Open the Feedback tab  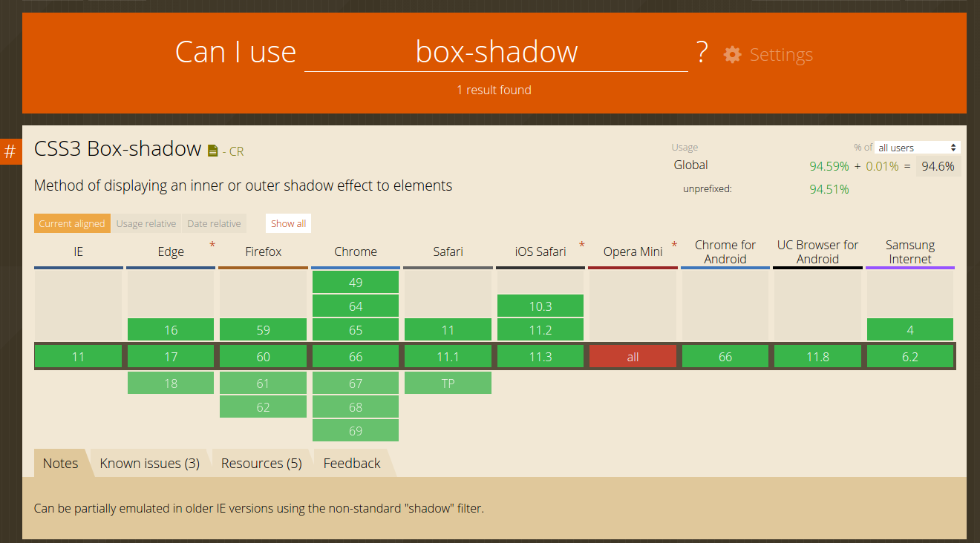coord(352,463)
